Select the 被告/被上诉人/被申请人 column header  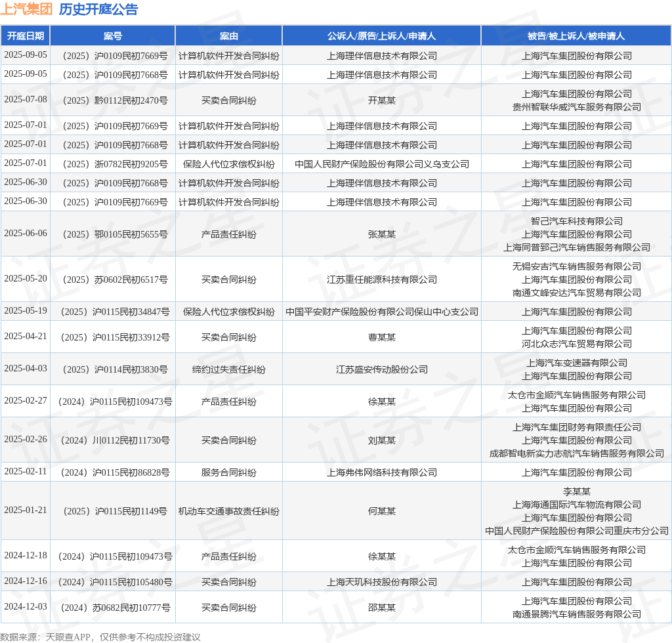pyautogui.click(x=576, y=36)
